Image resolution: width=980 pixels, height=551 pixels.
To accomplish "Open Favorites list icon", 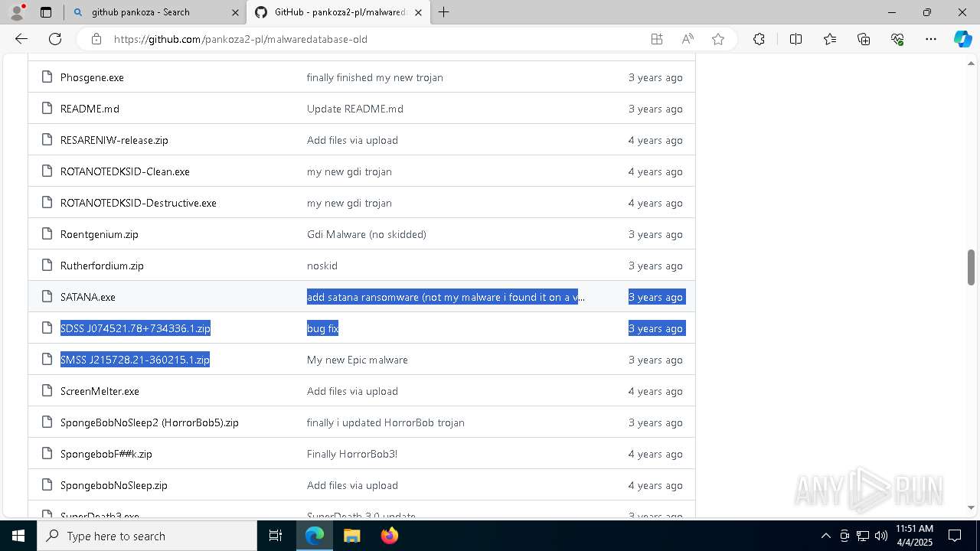I will [x=830, y=39].
